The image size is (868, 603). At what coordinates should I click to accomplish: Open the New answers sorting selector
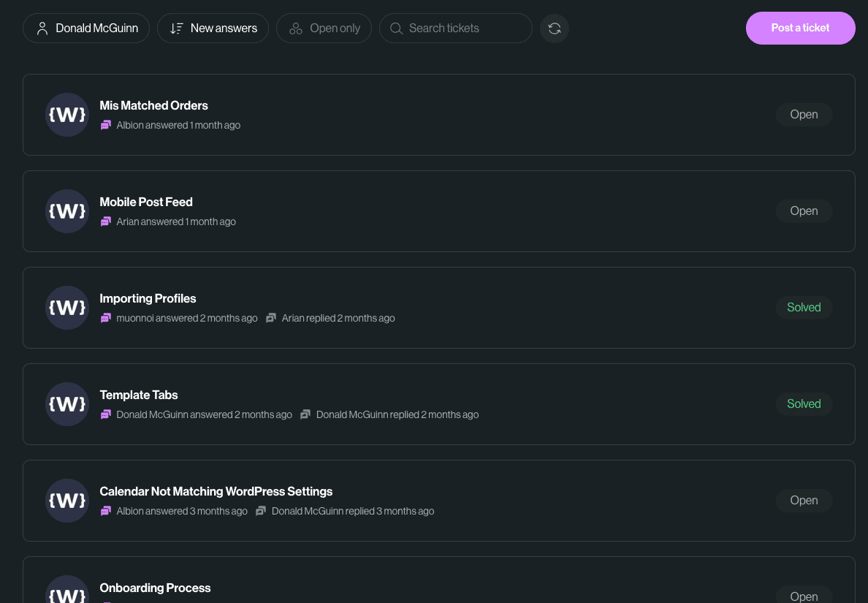(213, 28)
